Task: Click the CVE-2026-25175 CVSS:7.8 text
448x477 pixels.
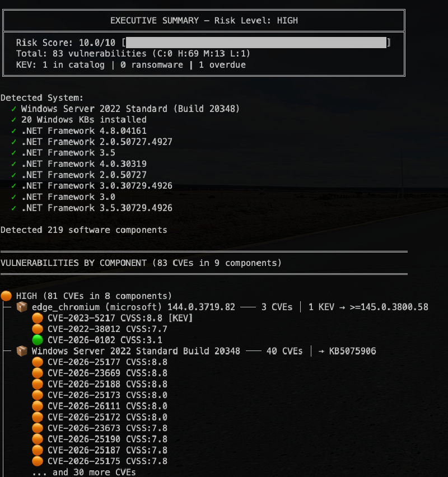Action: click(108, 461)
